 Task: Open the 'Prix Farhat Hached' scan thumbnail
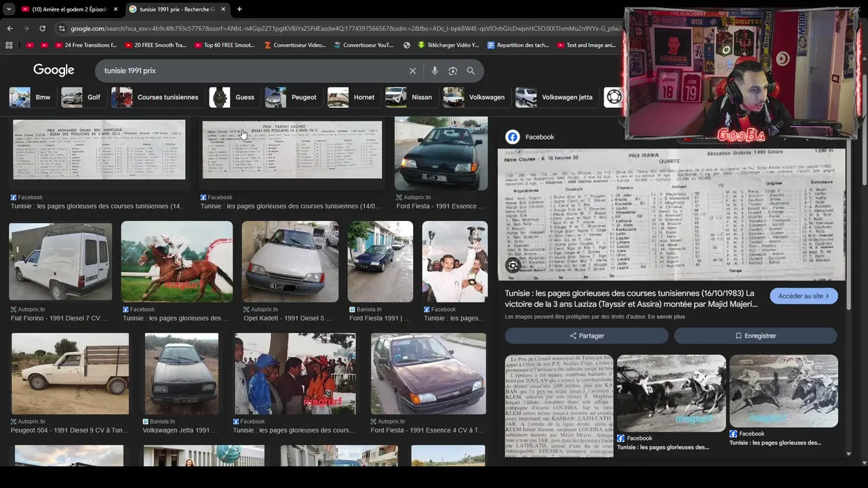coord(292,150)
